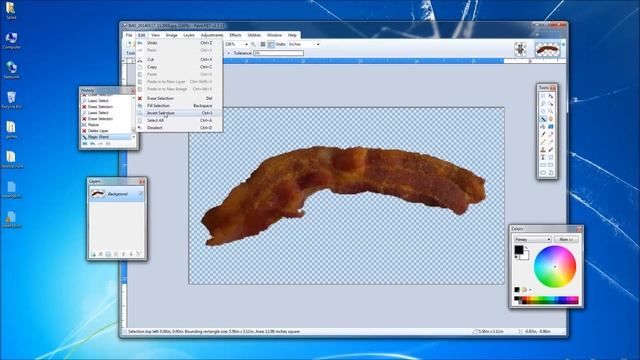Choose Copy from Edit menu
The width and height of the screenshot is (640, 360).
tap(180, 67)
